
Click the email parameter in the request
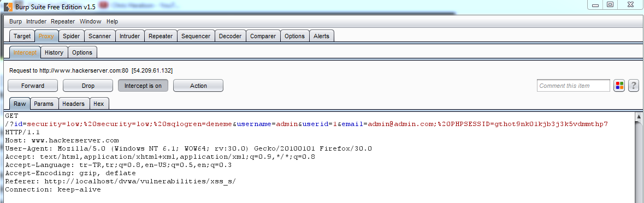pyautogui.click(x=352, y=123)
